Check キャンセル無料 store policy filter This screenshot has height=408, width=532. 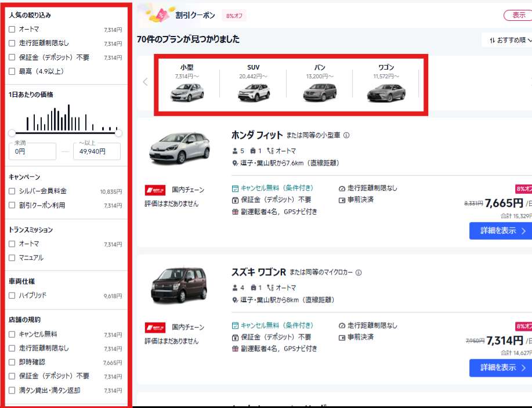pos(12,334)
